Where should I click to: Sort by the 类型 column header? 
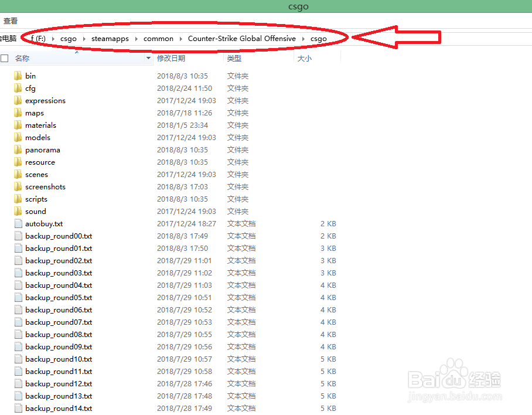[x=234, y=59]
